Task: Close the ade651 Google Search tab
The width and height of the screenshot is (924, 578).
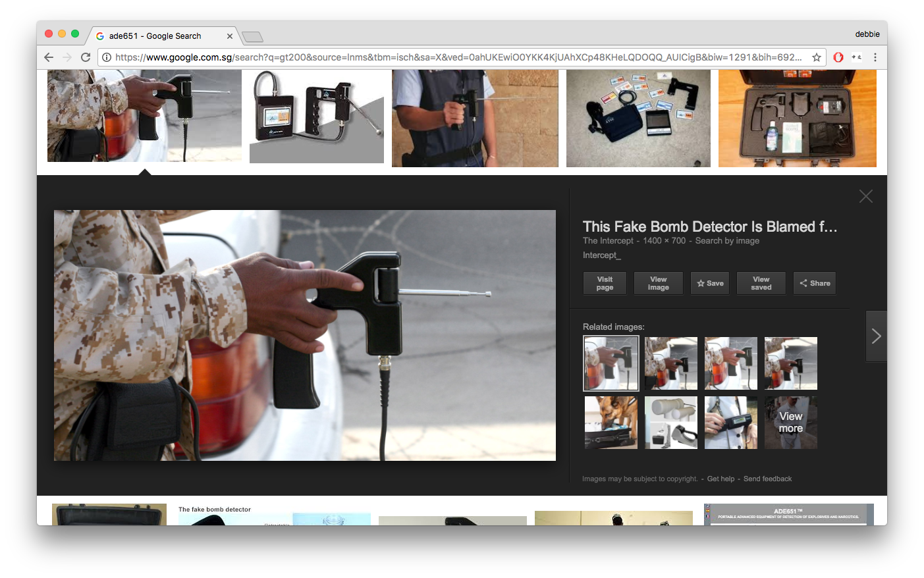Action: (x=230, y=36)
